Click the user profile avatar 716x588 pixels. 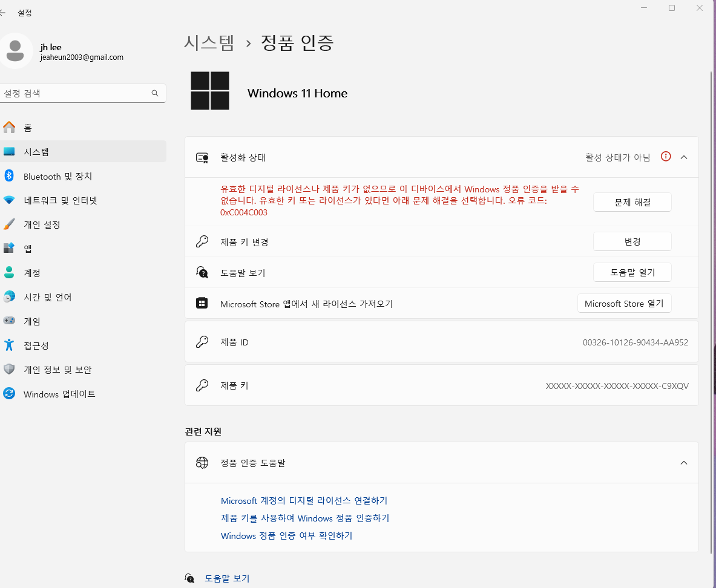pyautogui.click(x=15, y=51)
